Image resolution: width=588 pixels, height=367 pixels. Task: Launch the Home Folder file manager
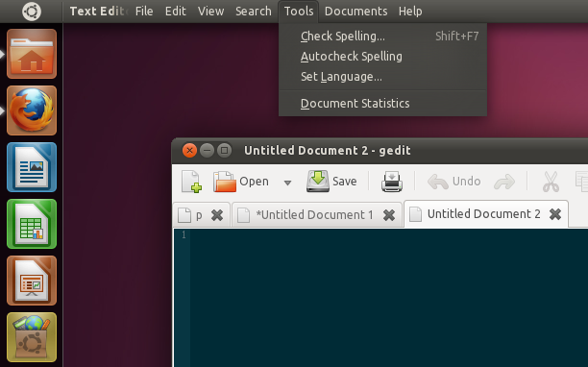coord(32,54)
